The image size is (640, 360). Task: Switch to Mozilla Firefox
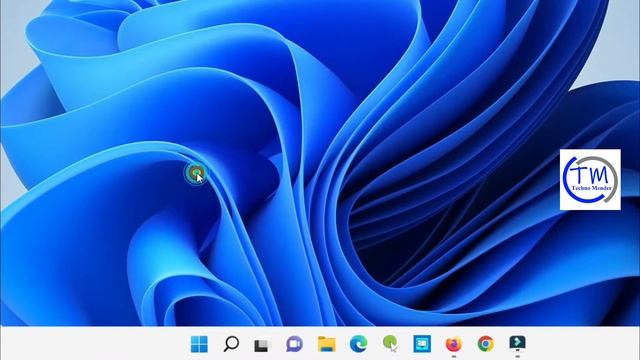pos(453,344)
